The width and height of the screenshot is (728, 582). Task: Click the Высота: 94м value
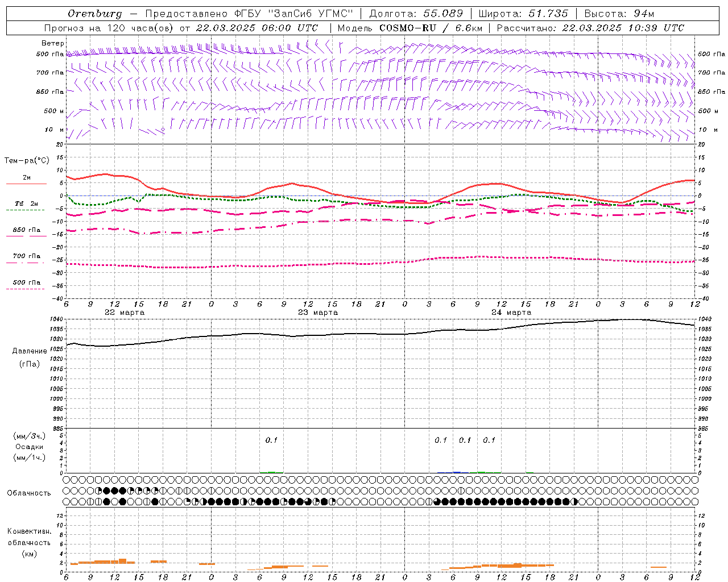point(619,14)
